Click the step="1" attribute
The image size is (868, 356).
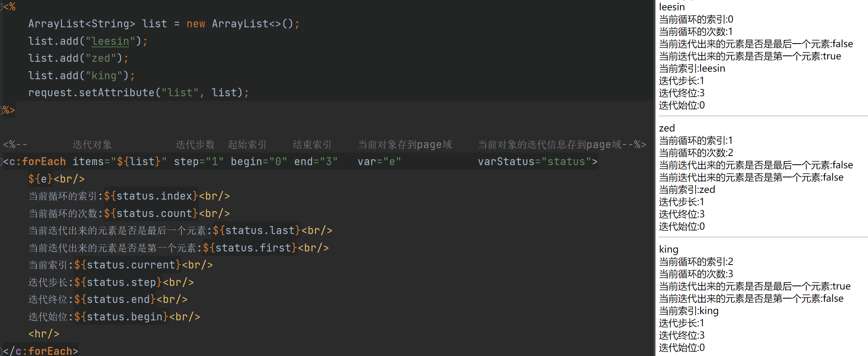click(x=199, y=162)
